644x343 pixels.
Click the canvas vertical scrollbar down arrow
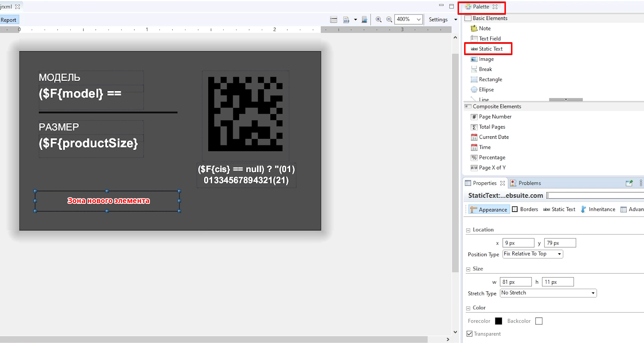pos(455,332)
